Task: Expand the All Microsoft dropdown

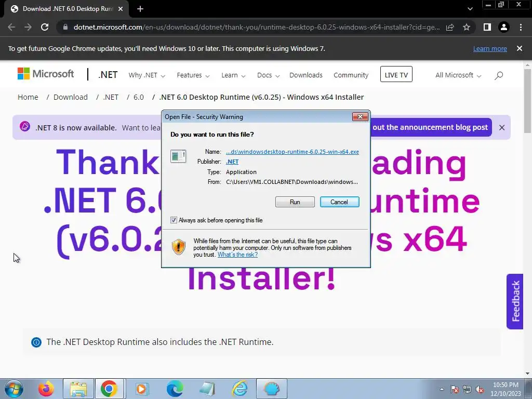Action: click(458, 75)
